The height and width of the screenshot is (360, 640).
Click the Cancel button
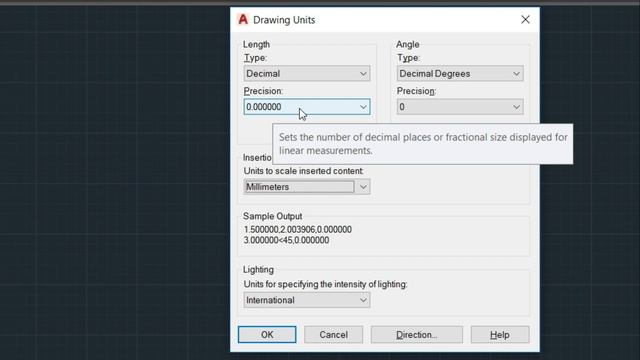point(333,335)
